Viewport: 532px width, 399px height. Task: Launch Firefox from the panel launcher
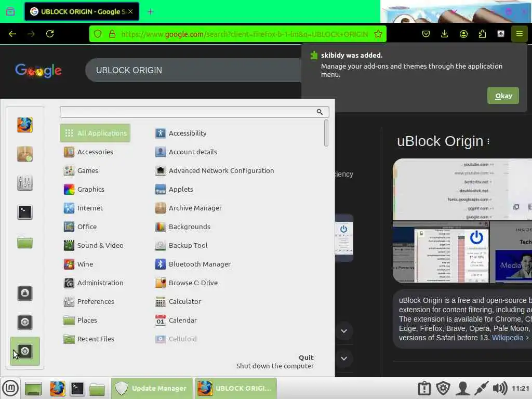(57, 389)
